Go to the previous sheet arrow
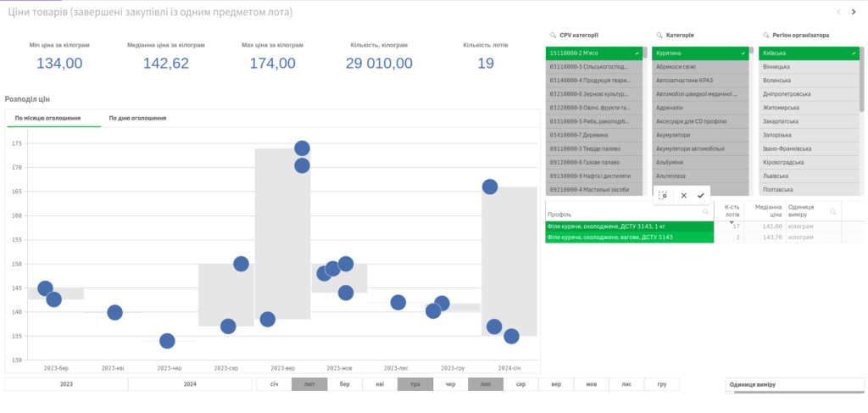This screenshot has width=868, height=413. coord(839,12)
